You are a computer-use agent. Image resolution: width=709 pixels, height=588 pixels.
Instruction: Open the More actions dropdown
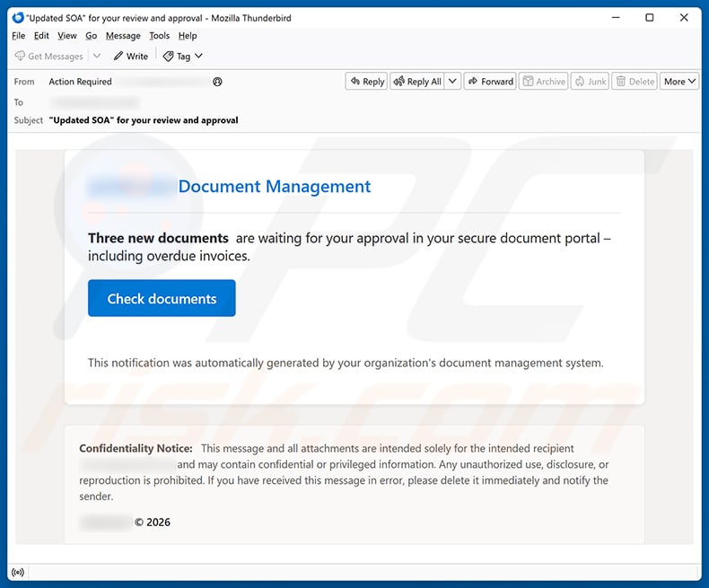pyautogui.click(x=679, y=82)
